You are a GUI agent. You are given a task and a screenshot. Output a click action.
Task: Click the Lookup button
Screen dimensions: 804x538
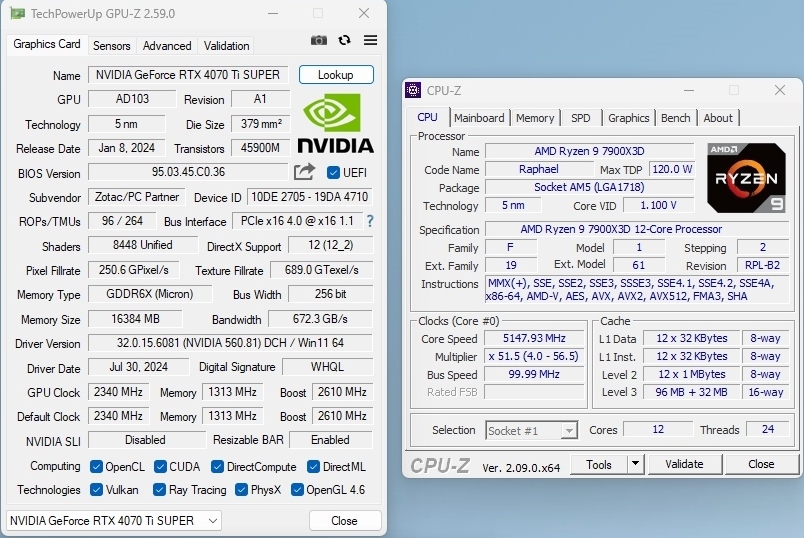tap(336, 75)
